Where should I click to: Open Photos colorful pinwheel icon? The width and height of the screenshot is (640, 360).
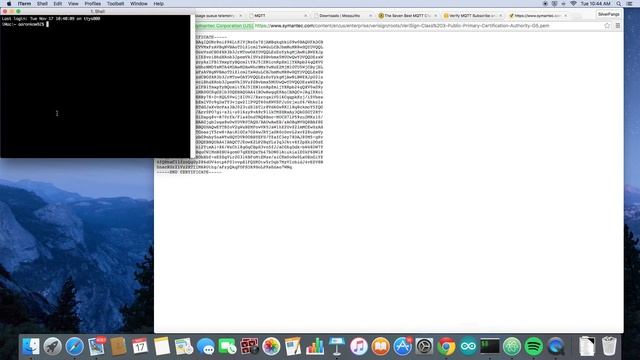271,347
